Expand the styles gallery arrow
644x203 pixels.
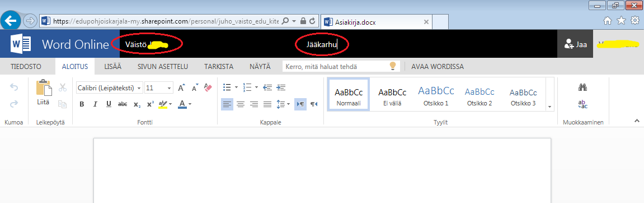click(x=550, y=107)
